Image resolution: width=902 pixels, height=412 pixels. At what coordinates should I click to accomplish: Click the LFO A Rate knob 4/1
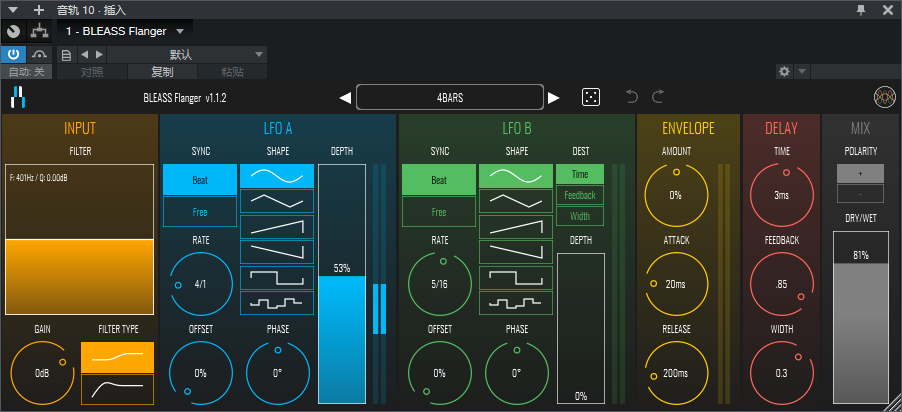(x=201, y=284)
